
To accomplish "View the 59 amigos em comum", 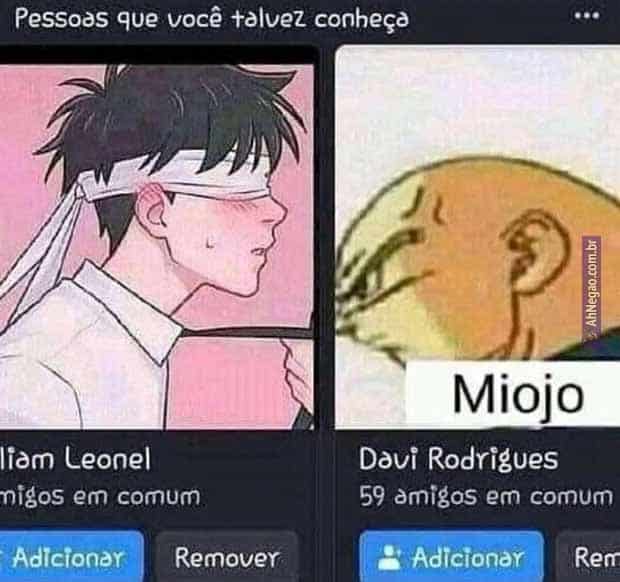I will [486, 496].
